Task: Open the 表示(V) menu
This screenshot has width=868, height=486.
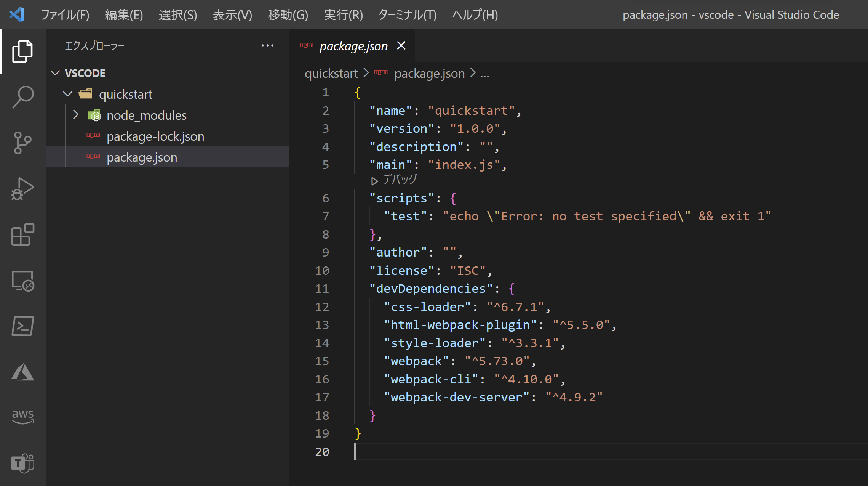Action: coord(232,14)
